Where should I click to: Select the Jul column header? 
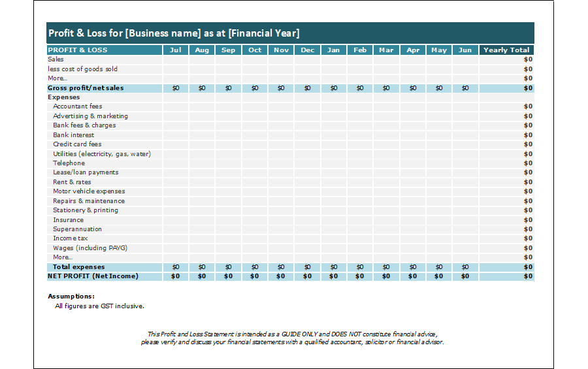(x=176, y=50)
